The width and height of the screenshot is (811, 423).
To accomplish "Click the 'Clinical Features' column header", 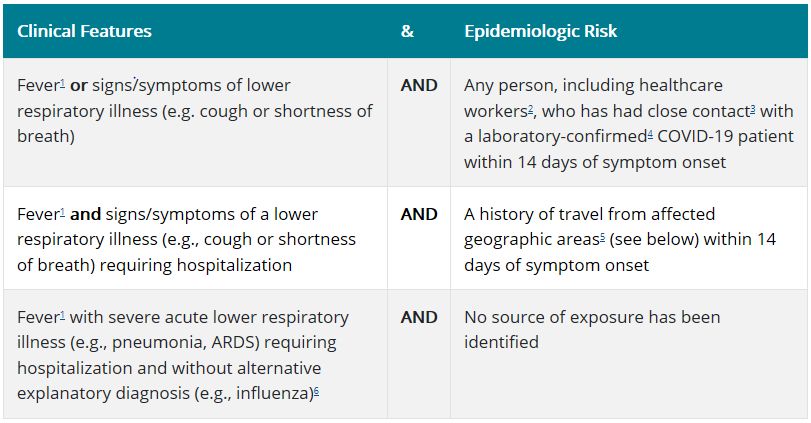I will 84,31.
